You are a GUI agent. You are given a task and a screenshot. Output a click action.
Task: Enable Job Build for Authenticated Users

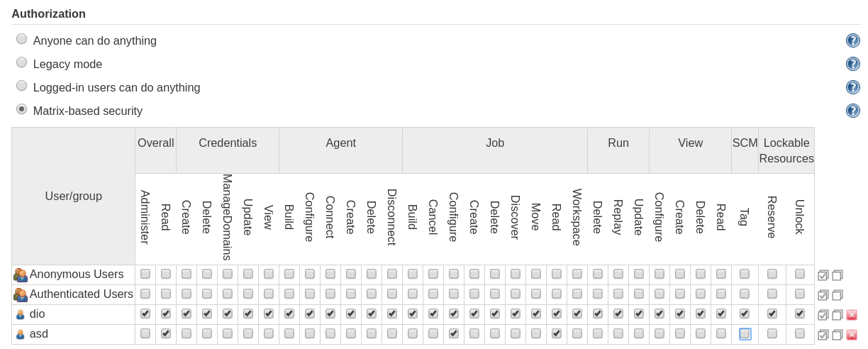[413, 294]
